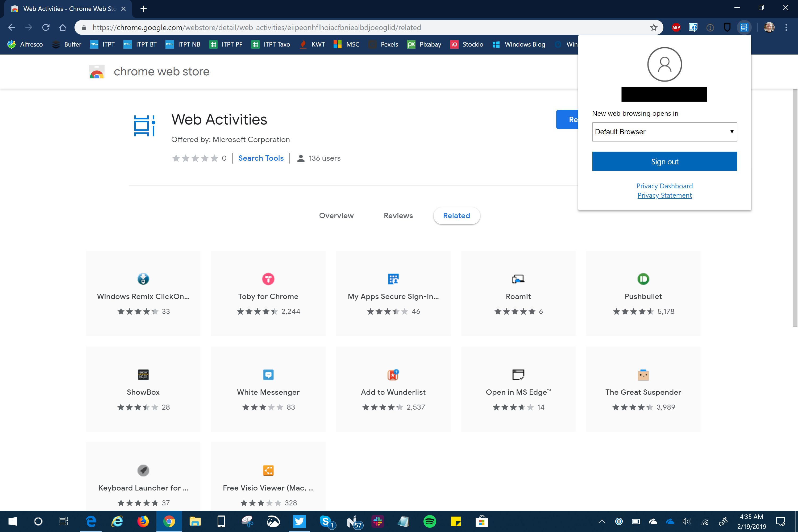Select the Related tab

pos(457,216)
